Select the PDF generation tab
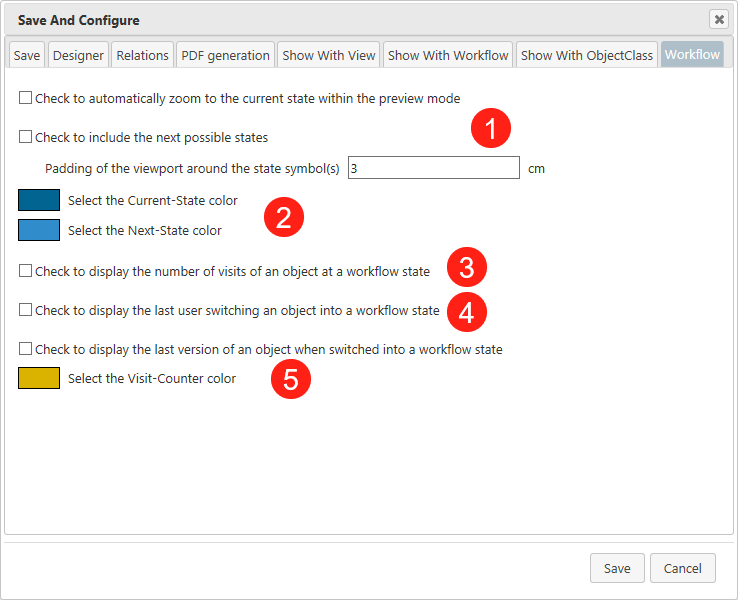738x600 pixels. (x=226, y=55)
